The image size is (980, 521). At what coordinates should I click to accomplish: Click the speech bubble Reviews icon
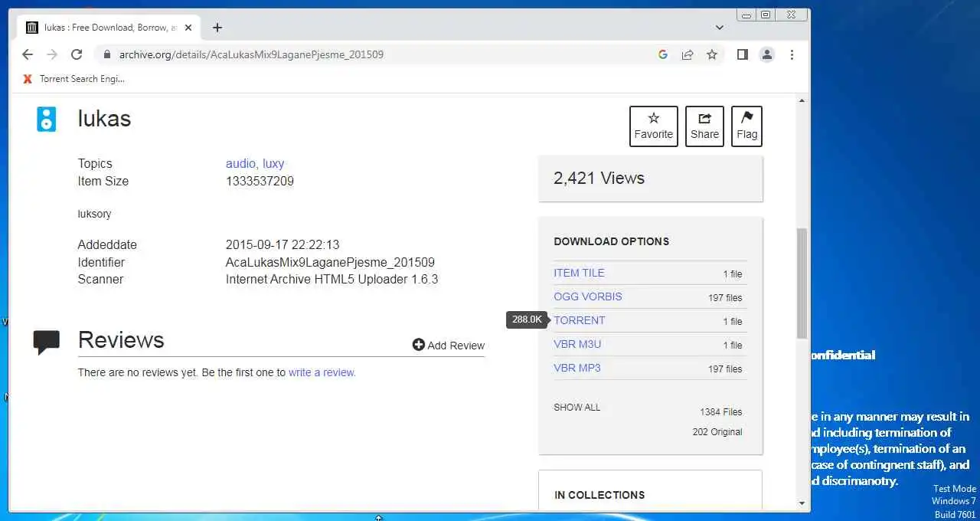[x=47, y=342]
